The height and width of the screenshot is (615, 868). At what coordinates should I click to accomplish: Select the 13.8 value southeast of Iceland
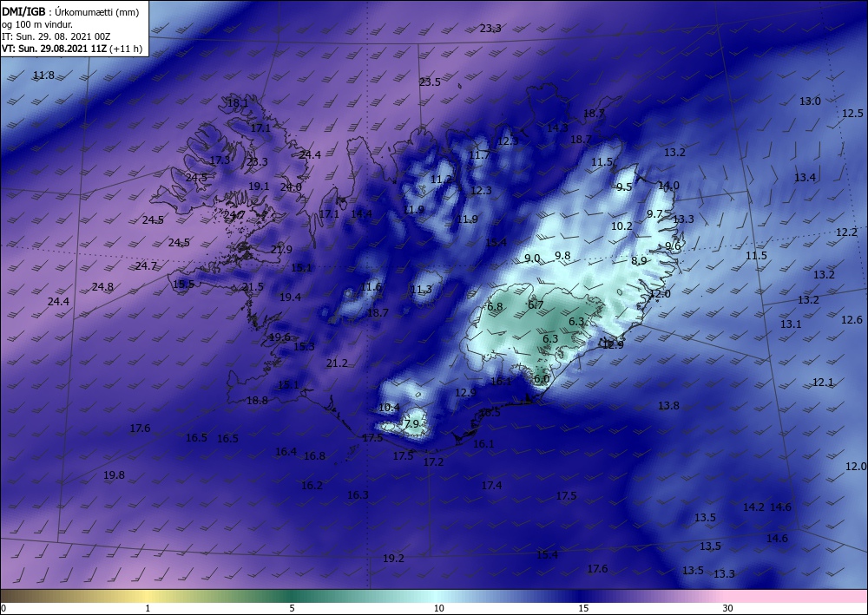(x=668, y=405)
